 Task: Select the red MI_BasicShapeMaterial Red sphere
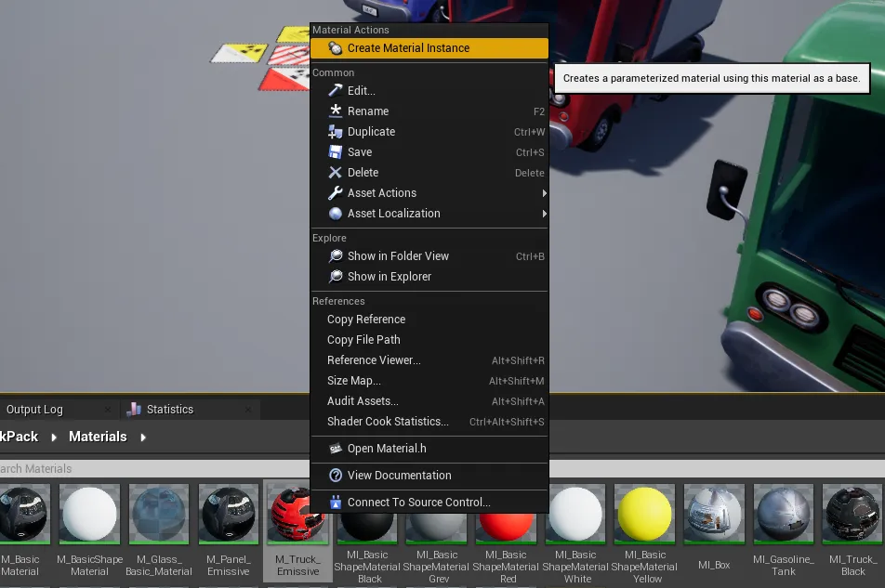tap(506, 514)
